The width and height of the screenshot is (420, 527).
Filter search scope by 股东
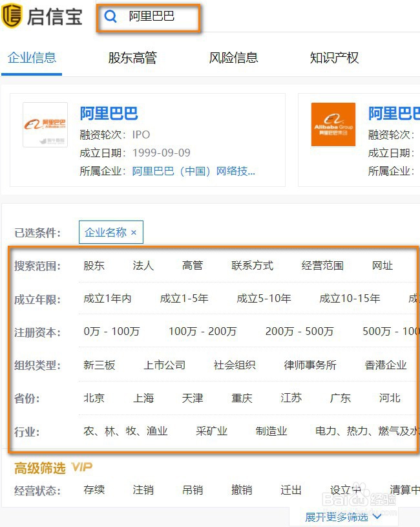(94, 266)
